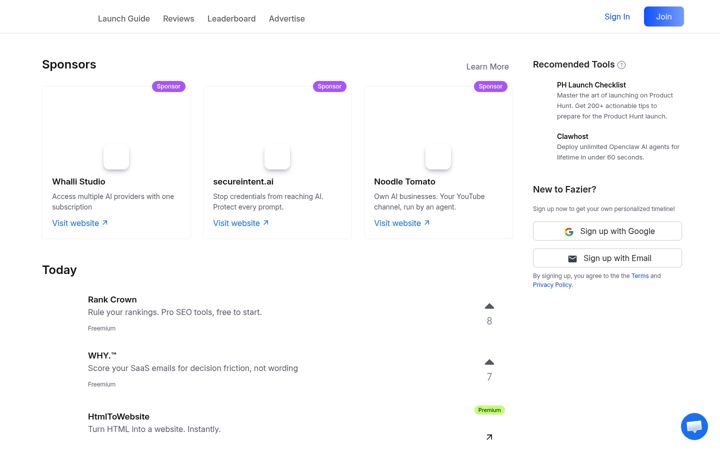Image resolution: width=720 pixels, height=450 pixels.
Task: Click the Sign In link
Action: 617,17
